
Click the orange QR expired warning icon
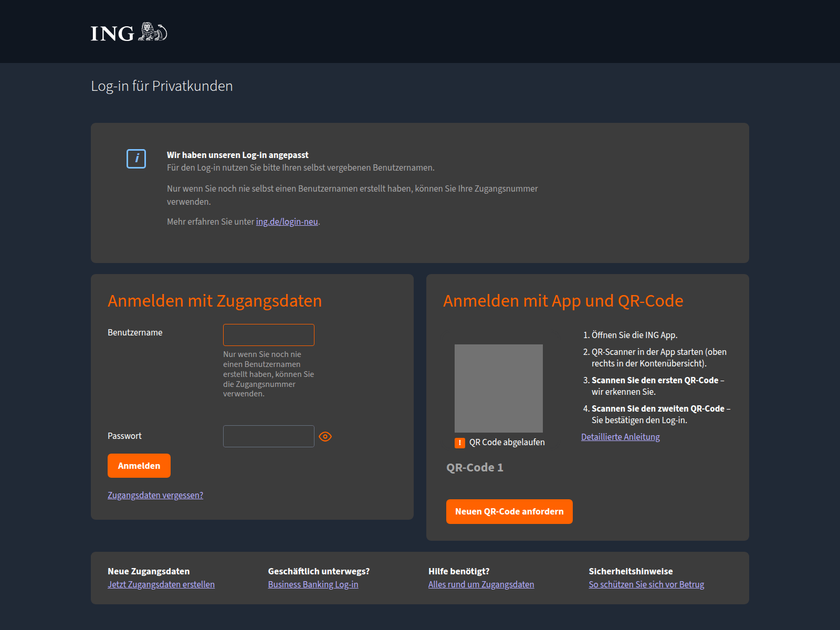coord(460,443)
